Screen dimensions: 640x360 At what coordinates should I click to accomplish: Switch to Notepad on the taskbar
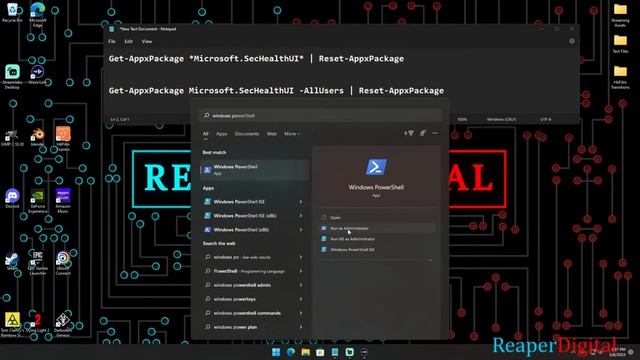335,352
